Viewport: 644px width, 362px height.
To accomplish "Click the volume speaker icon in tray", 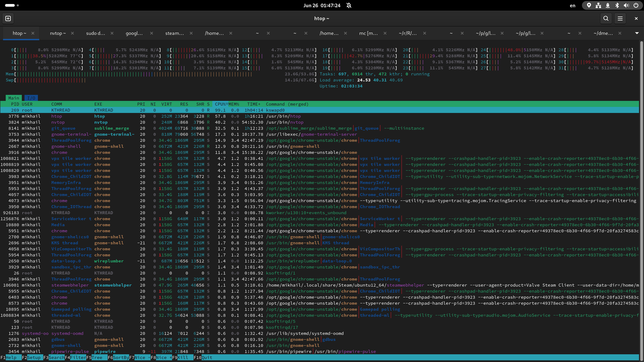I will pos(627,5).
